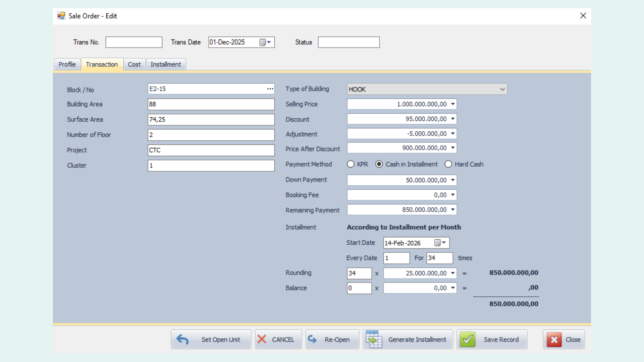Click the Every Date input field
The width and height of the screenshot is (644, 362).
pos(396,258)
